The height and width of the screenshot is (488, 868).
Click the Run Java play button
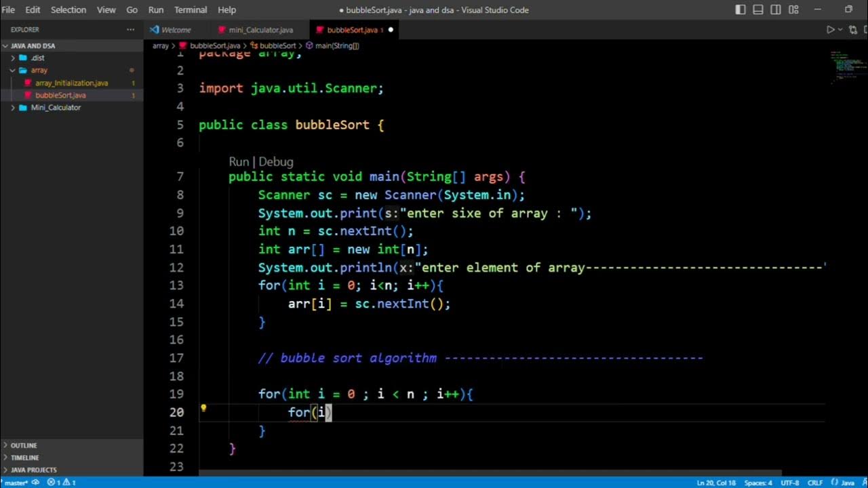tap(830, 30)
